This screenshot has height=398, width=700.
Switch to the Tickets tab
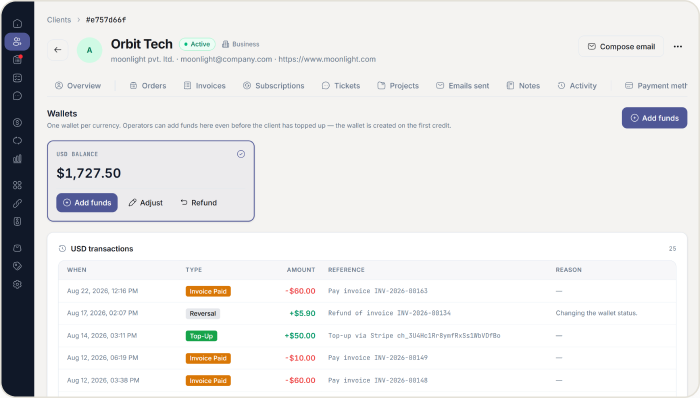point(341,86)
